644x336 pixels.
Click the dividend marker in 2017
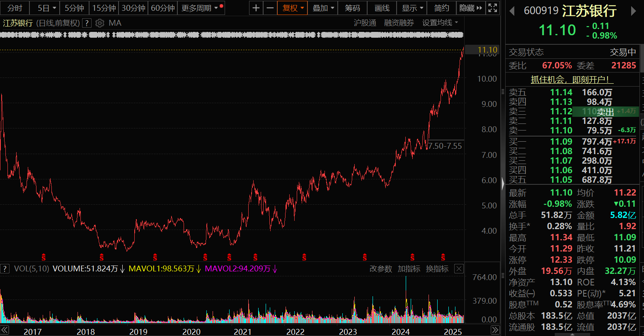(43, 257)
